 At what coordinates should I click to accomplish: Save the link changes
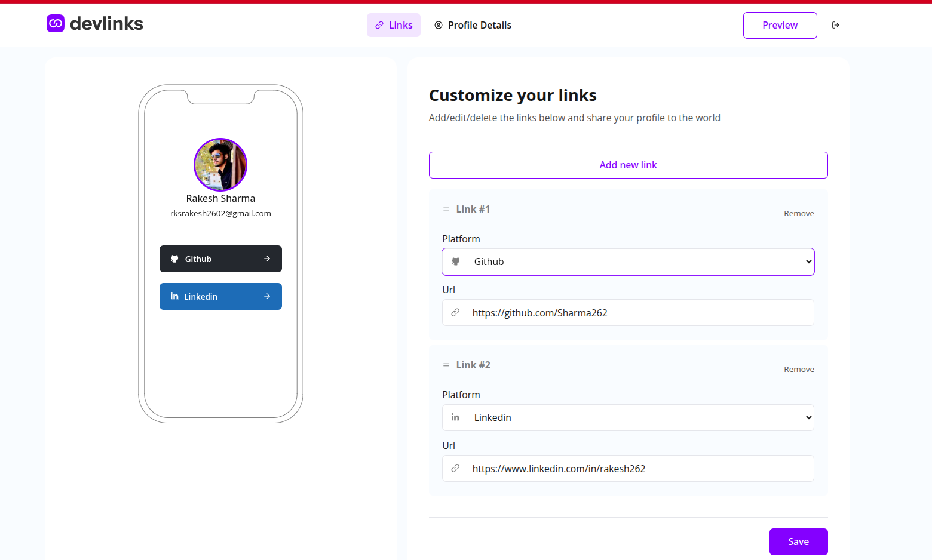click(798, 541)
